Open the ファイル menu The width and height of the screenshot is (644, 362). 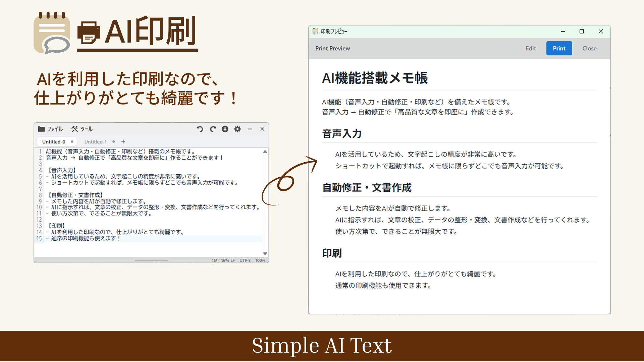[55, 129]
